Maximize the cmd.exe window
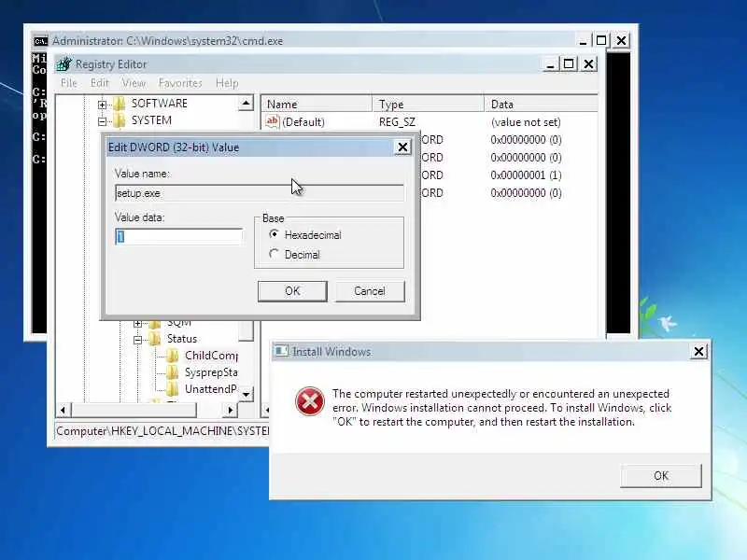 pos(601,40)
